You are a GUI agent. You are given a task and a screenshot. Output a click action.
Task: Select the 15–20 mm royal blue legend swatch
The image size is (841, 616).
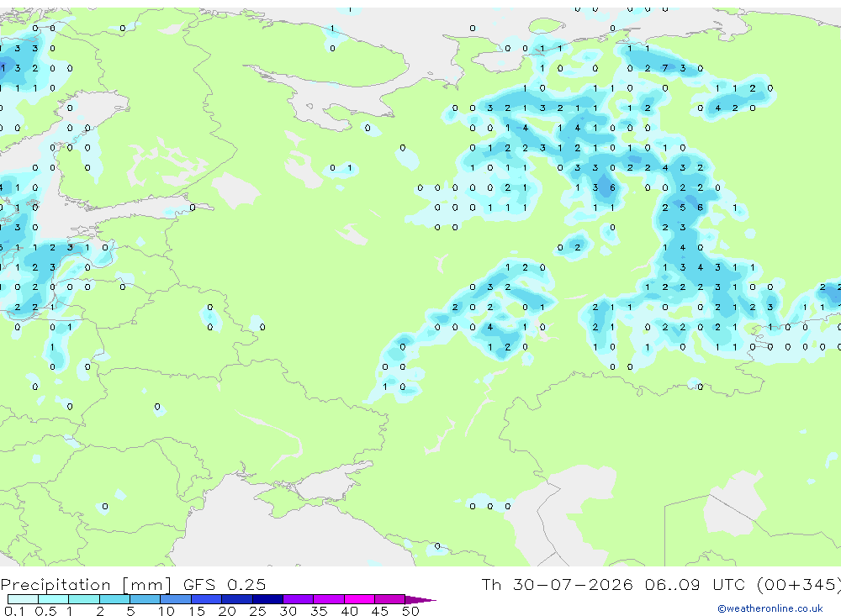206,599
